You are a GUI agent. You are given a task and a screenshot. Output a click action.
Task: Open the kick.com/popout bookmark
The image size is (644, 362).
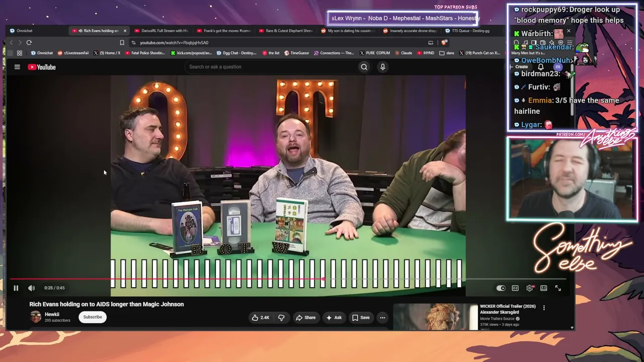click(x=191, y=53)
